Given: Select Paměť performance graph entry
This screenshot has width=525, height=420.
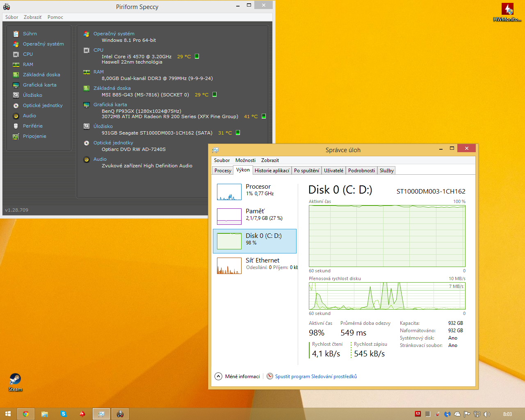Looking at the screenshot, I should click(x=255, y=217).
